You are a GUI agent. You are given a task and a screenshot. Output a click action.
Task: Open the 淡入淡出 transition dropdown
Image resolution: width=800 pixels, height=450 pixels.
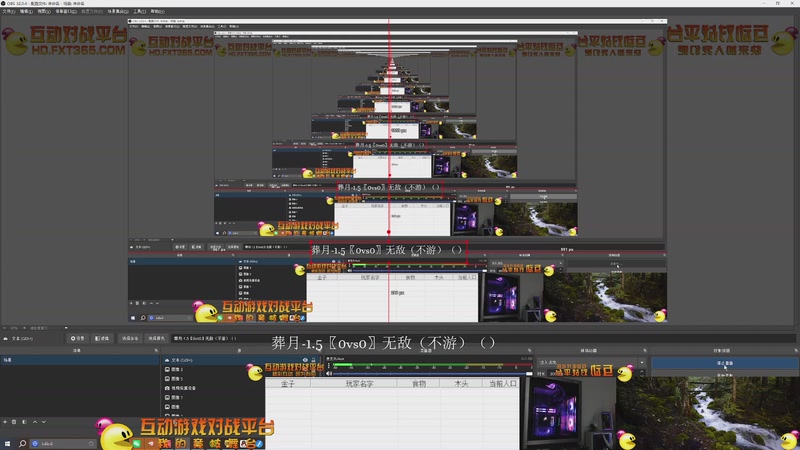pyautogui.click(x=591, y=363)
